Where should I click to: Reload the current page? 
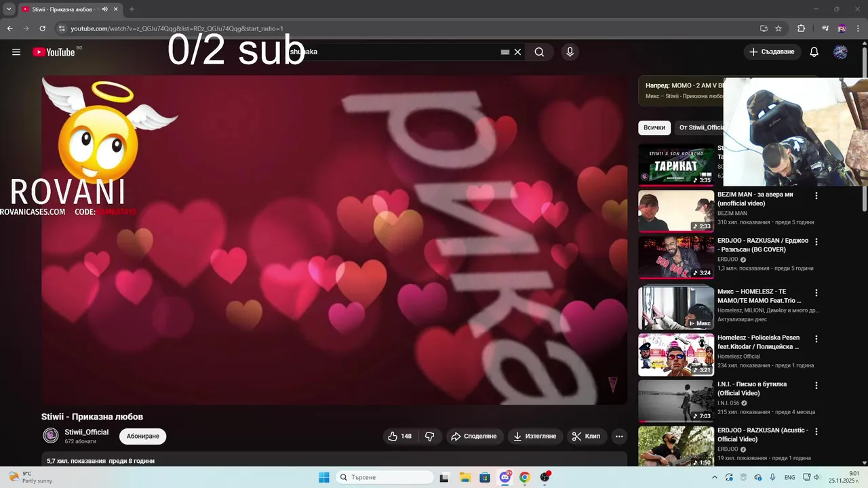(42, 28)
